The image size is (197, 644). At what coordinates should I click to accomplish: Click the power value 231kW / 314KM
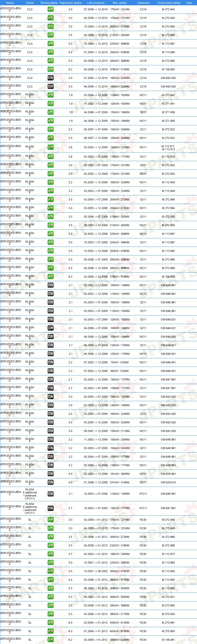(120, 482)
